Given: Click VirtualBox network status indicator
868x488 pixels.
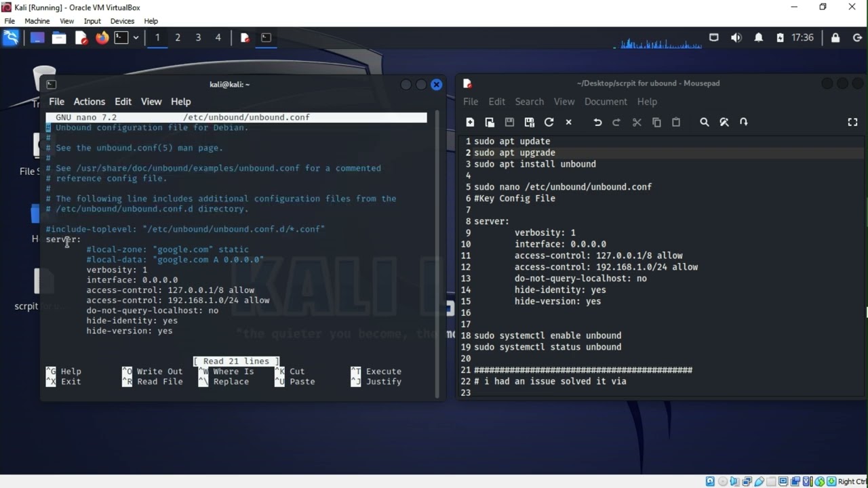Looking at the screenshot, I should pos(747,481).
